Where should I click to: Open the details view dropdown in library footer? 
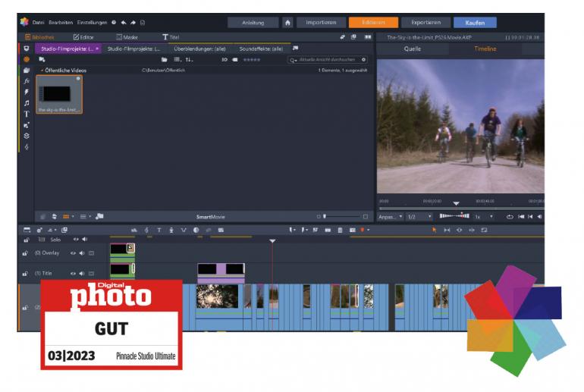point(85,216)
